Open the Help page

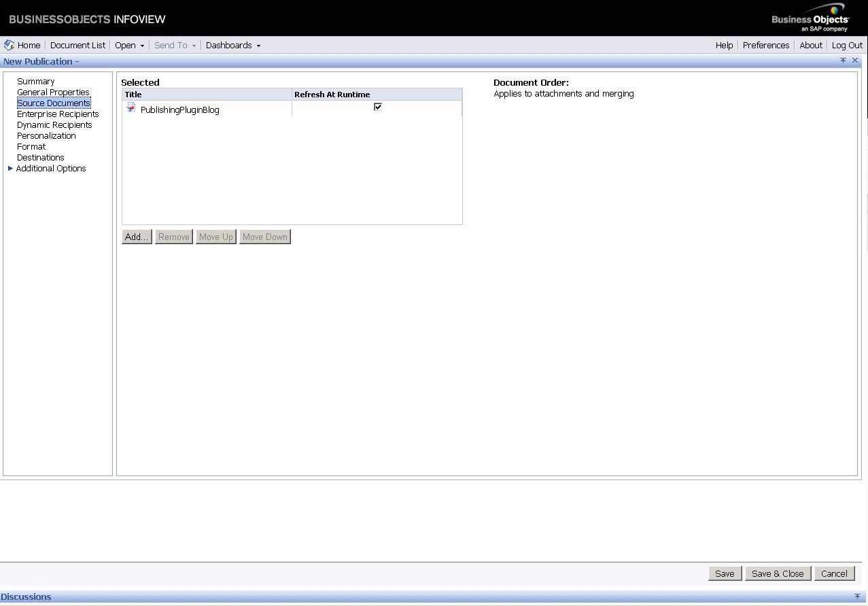[724, 46]
